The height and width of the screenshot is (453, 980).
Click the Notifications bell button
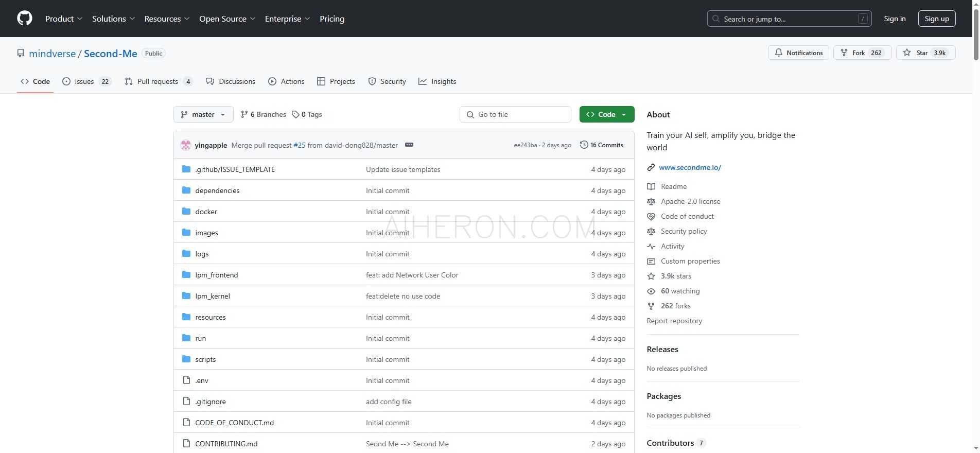pyautogui.click(x=798, y=53)
